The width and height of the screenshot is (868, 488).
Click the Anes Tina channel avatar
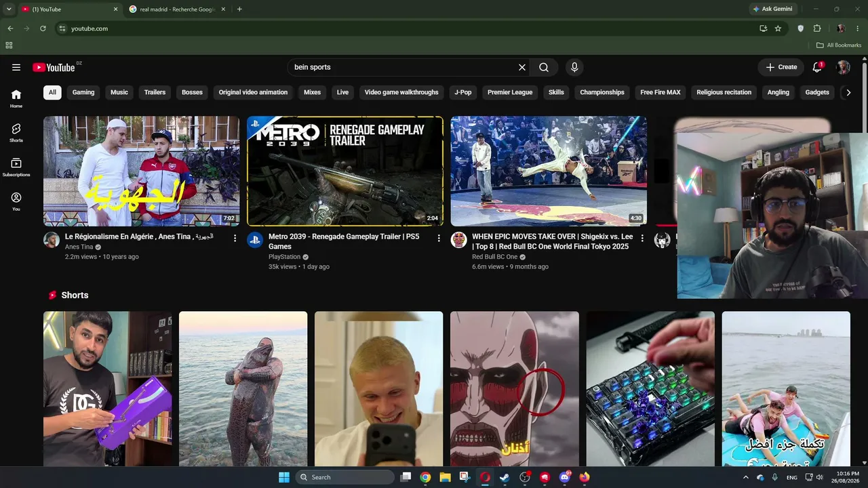(52, 240)
